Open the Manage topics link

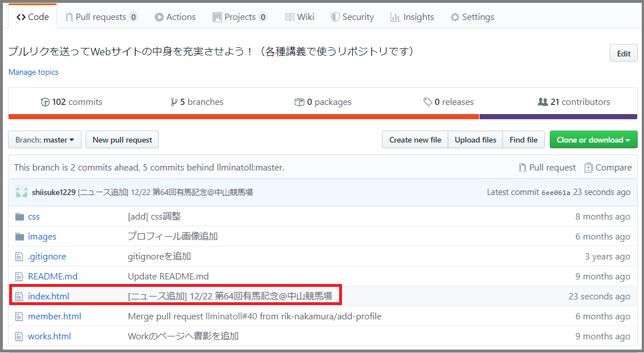(33, 72)
